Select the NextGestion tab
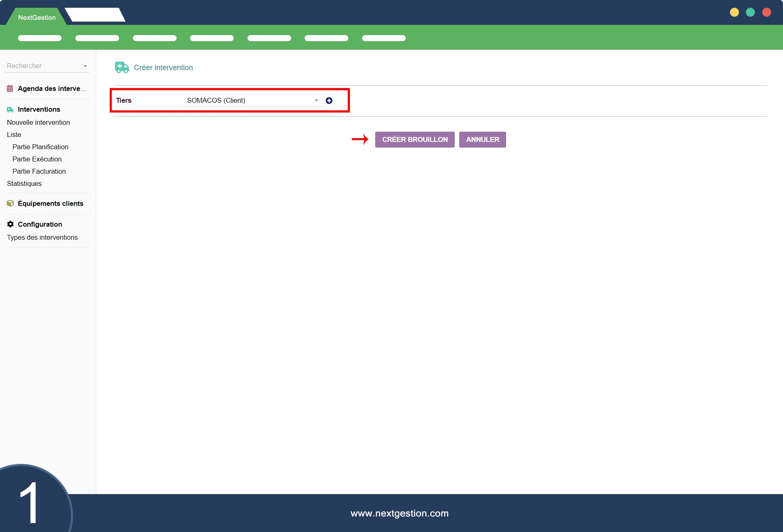 tap(37, 18)
